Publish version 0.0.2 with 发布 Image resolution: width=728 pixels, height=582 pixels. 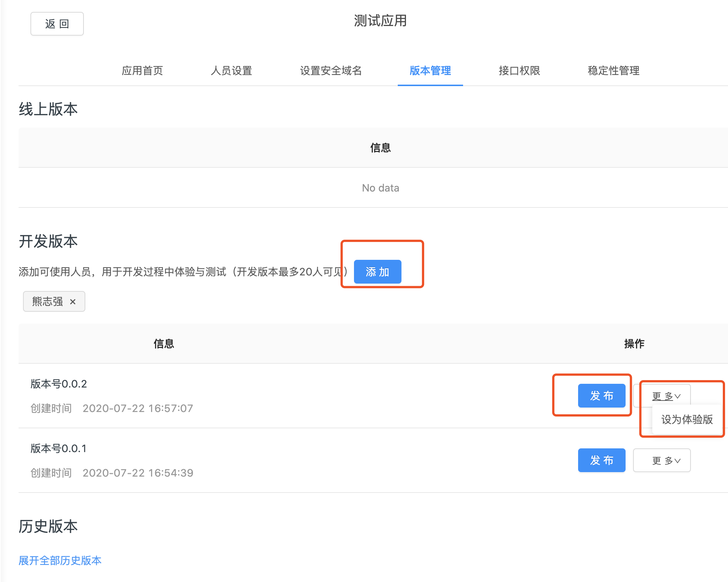point(601,396)
